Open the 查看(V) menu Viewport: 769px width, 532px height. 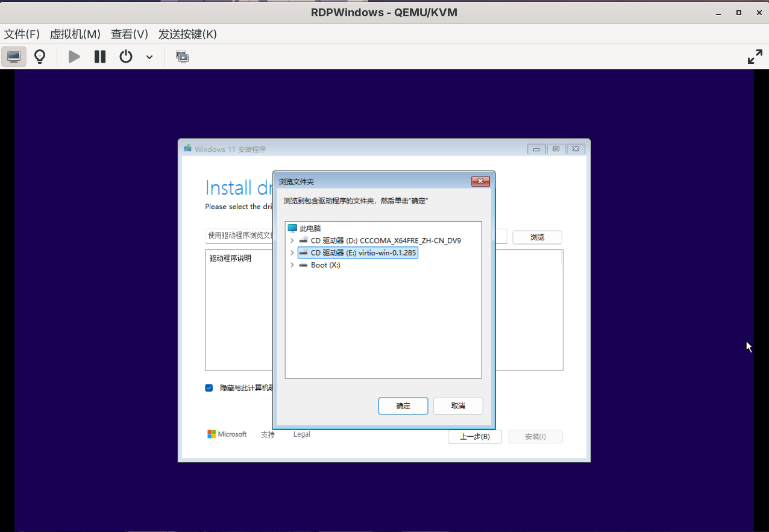tap(129, 34)
